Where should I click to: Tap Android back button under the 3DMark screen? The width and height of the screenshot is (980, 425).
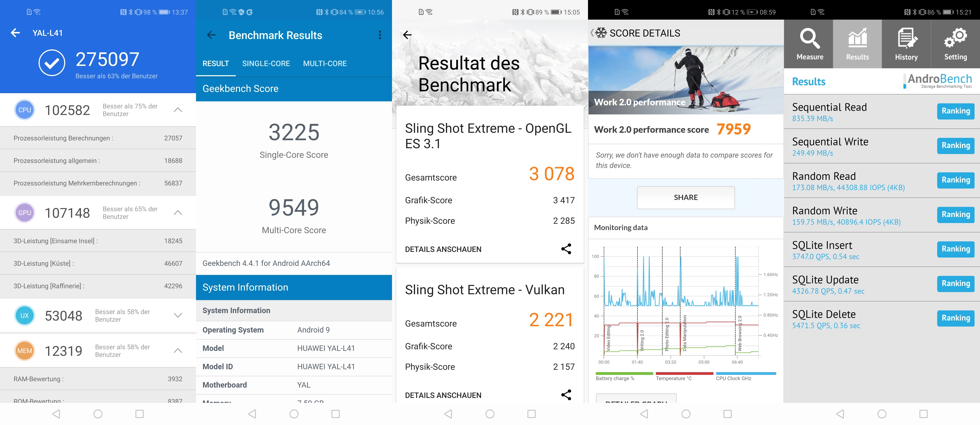point(448,414)
